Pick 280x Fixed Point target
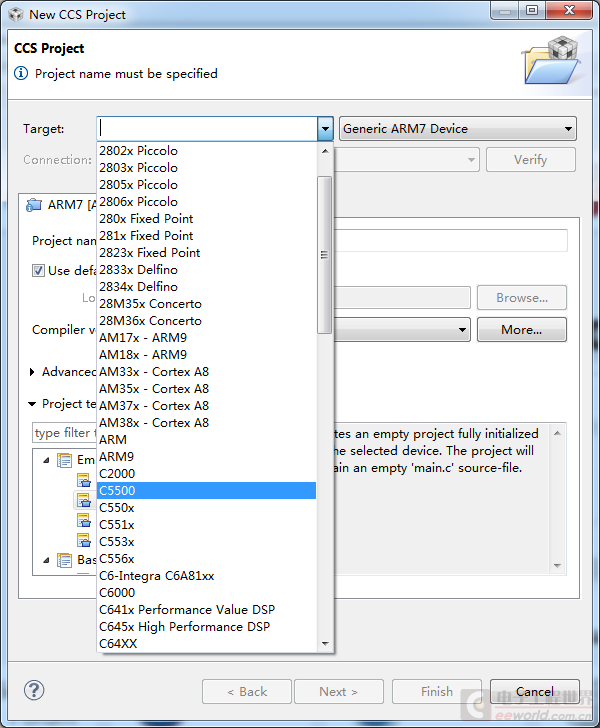The height and width of the screenshot is (728, 600). [x=207, y=219]
